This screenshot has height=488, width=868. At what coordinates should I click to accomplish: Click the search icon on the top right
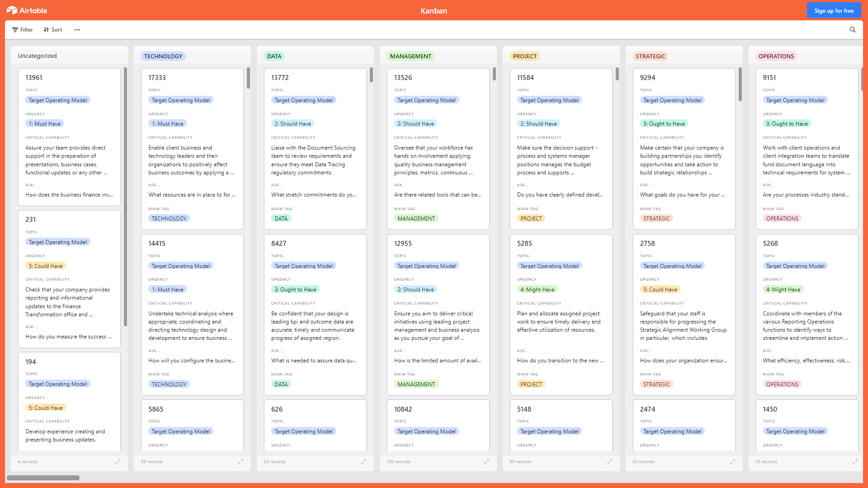click(853, 30)
